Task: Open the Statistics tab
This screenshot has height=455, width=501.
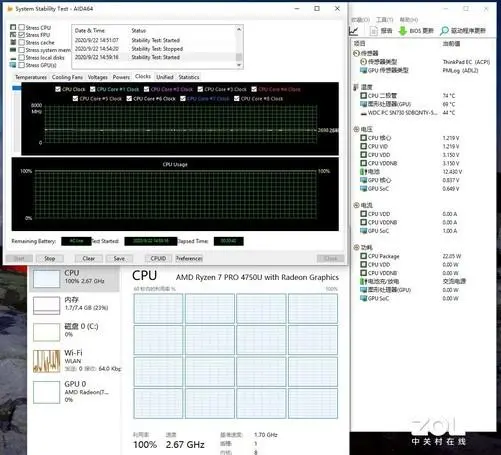Action: pyautogui.click(x=189, y=77)
